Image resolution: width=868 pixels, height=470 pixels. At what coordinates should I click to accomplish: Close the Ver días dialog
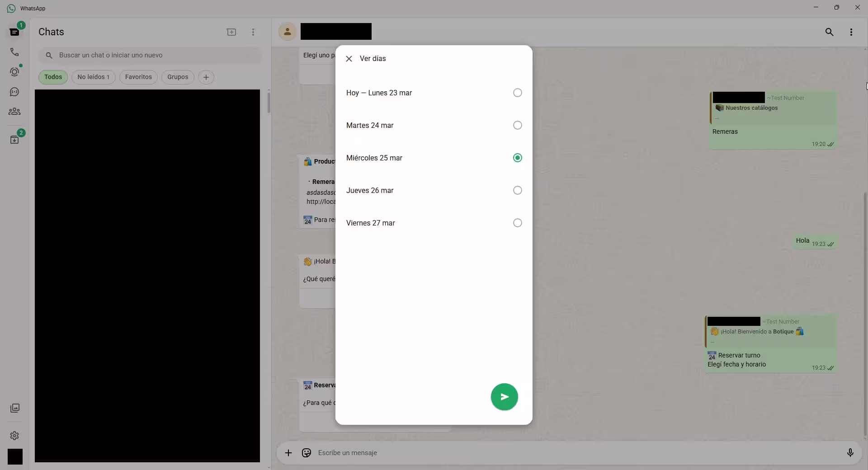[349, 58]
